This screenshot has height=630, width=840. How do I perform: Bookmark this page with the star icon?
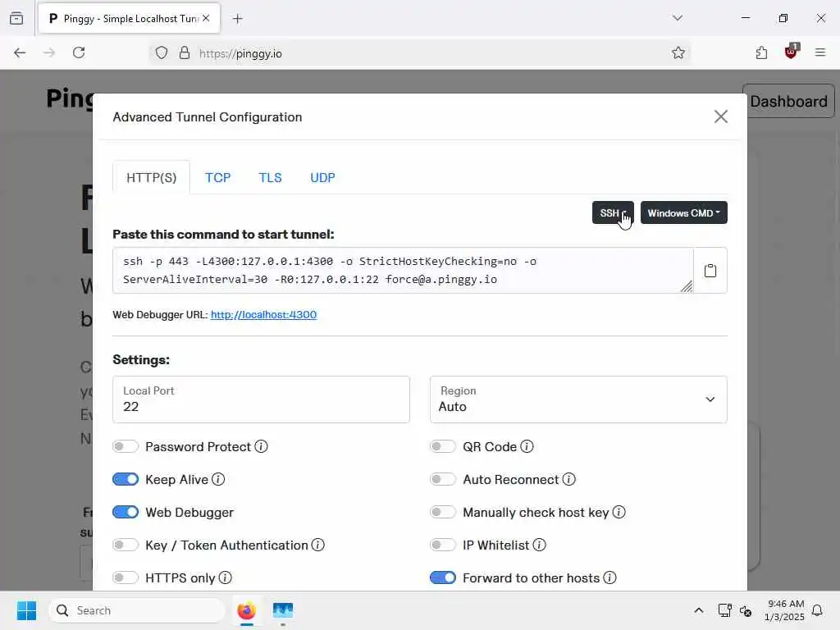(x=678, y=52)
